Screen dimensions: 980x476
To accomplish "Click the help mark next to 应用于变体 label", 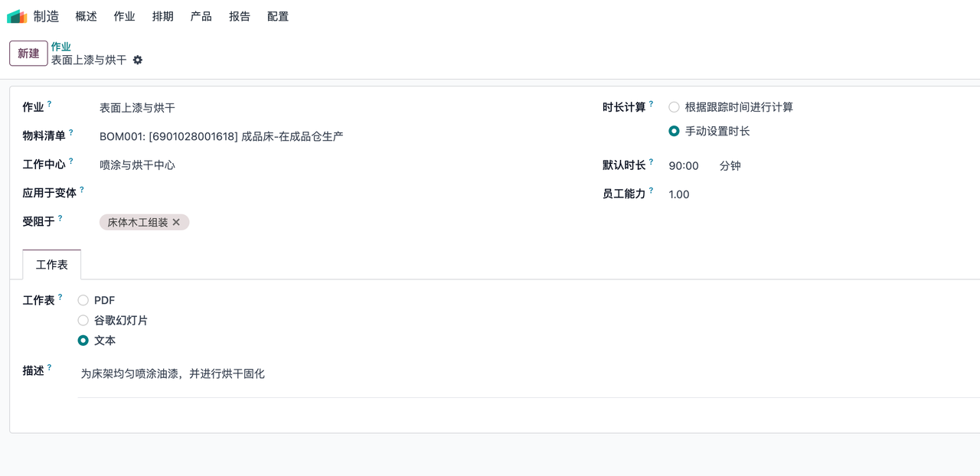I will tap(82, 189).
